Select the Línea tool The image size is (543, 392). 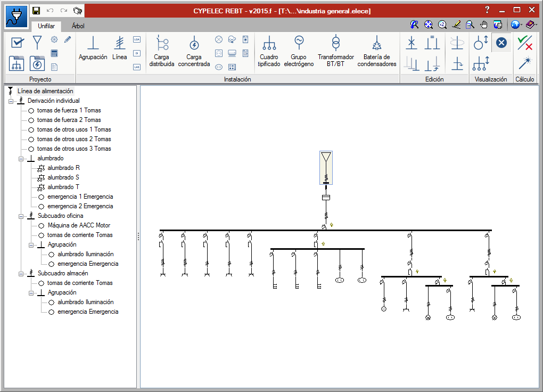coord(120,48)
